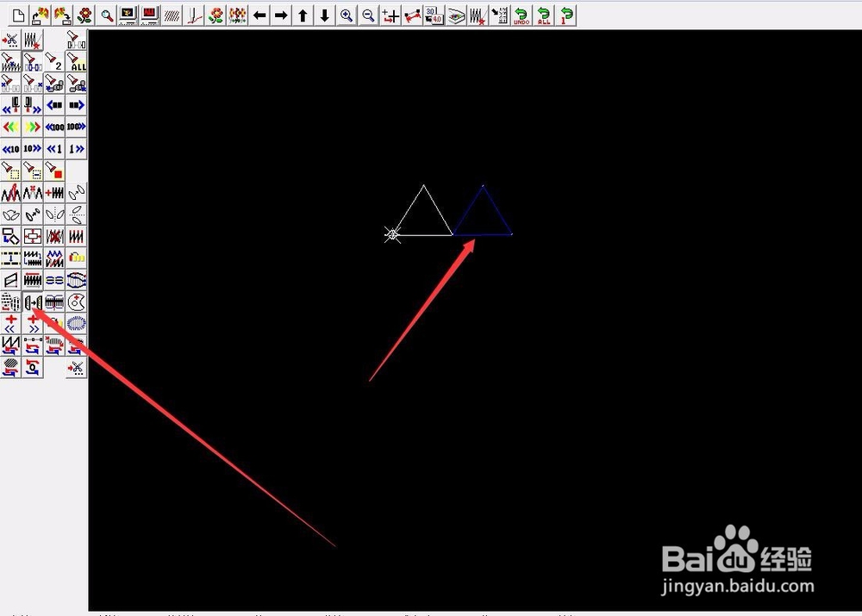Click the needle with red line icon
The height and width of the screenshot is (616, 862).
pos(193,16)
